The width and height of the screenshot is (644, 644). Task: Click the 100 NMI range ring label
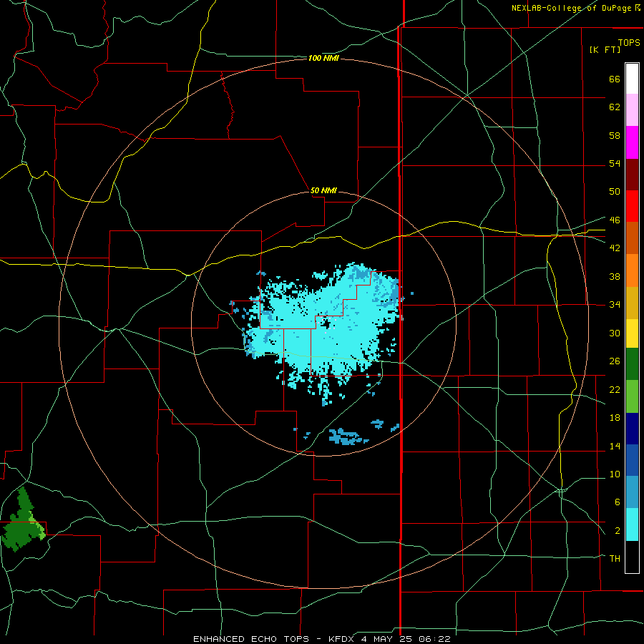(323, 59)
